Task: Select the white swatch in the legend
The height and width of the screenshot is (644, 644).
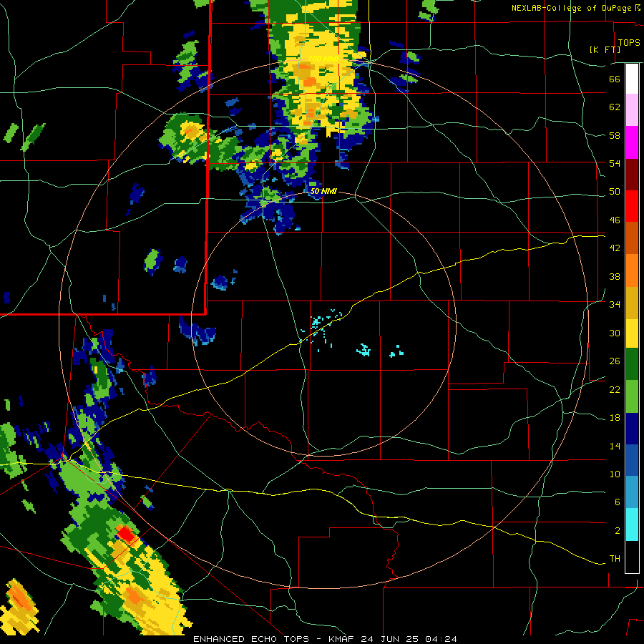Action: 632,79
